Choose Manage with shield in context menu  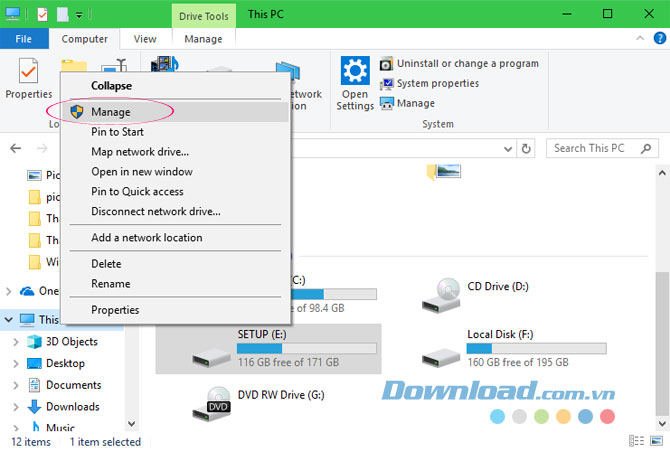coord(175,112)
